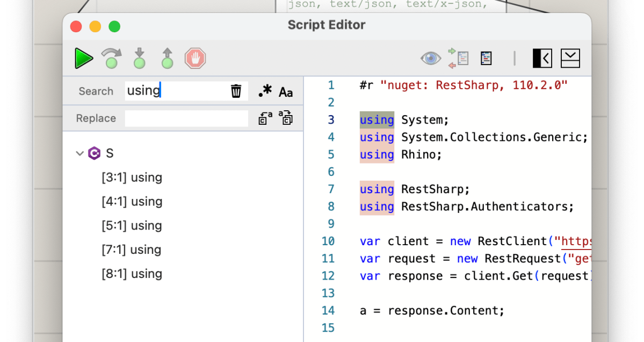The image size is (644, 342).
Task: Select search result [3:1] using
Action: pyautogui.click(x=132, y=177)
